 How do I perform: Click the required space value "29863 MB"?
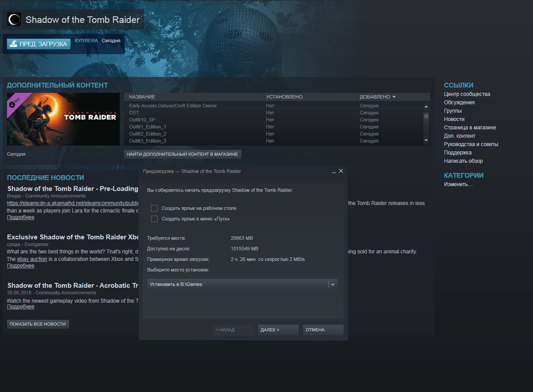(242, 238)
